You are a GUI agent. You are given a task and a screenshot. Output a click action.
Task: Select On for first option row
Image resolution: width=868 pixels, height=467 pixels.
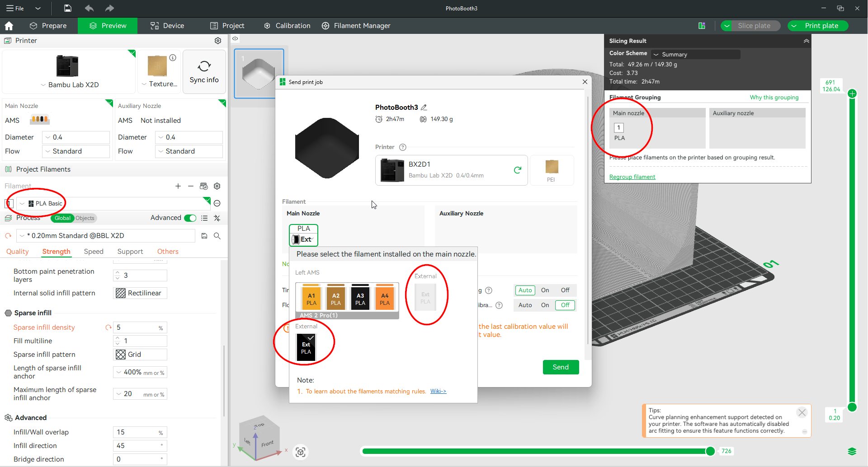click(545, 290)
